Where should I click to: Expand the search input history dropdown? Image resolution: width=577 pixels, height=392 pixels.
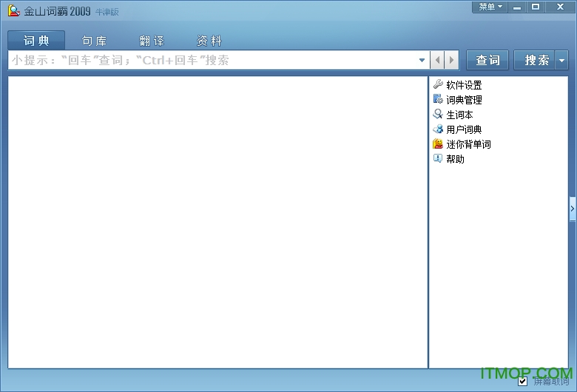coord(422,61)
